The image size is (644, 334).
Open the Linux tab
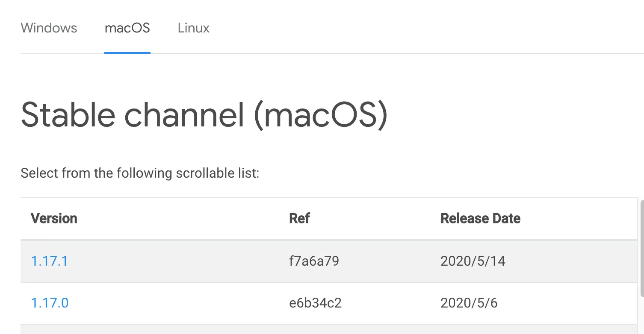[x=193, y=28]
